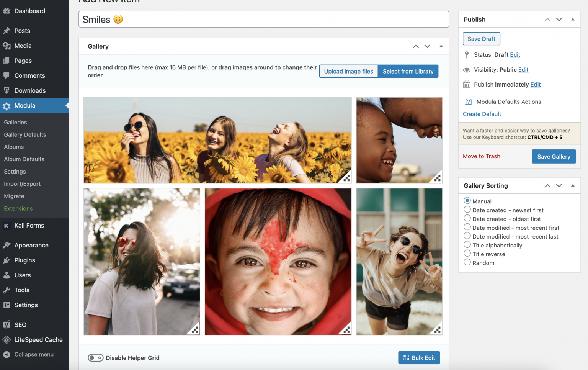588x370 pixels.
Task: Click the visibility eye icon in Publish panel
Action: pyautogui.click(x=467, y=70)
